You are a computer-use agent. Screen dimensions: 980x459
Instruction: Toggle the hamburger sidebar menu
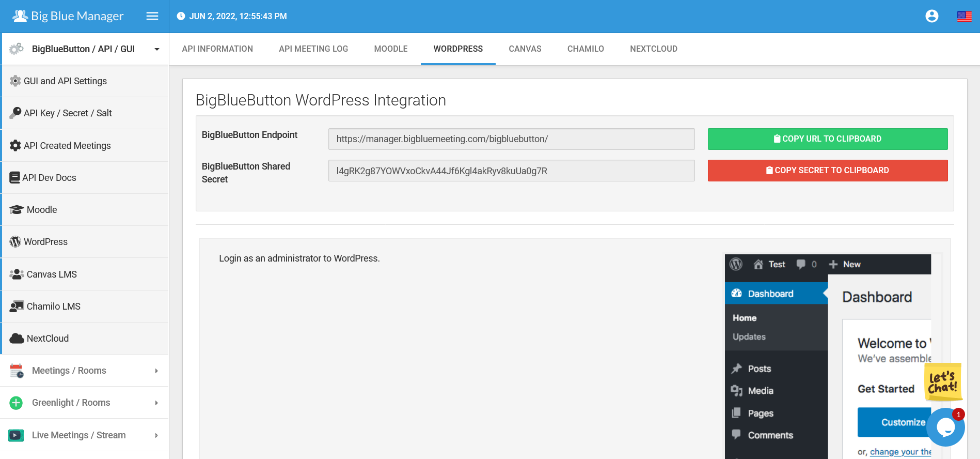point(152,16)
